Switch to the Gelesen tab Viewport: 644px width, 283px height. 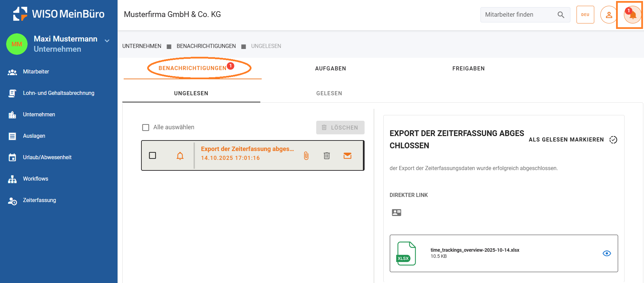(329, 94)
